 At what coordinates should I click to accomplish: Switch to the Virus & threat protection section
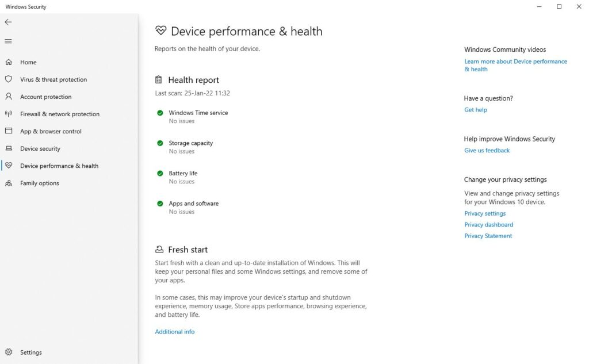[53, 79]
